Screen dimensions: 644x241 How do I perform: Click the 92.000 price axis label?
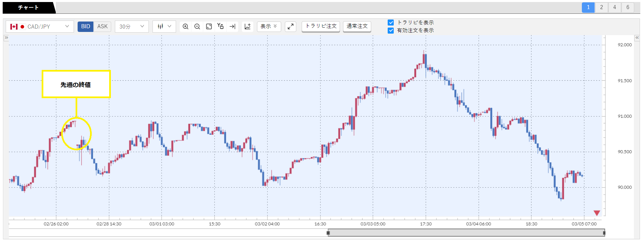[x=625, y=45]
